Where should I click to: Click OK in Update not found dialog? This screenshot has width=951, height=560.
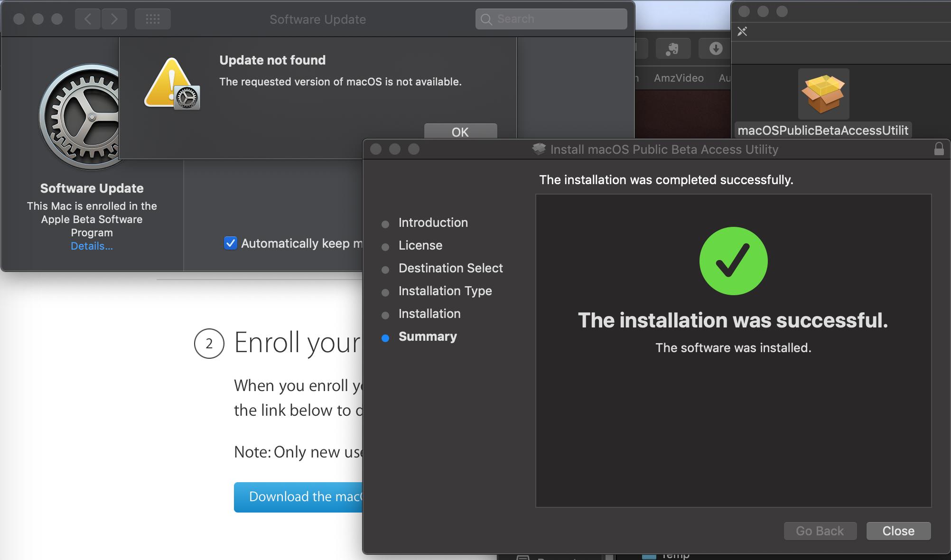(x=460, y=131)
